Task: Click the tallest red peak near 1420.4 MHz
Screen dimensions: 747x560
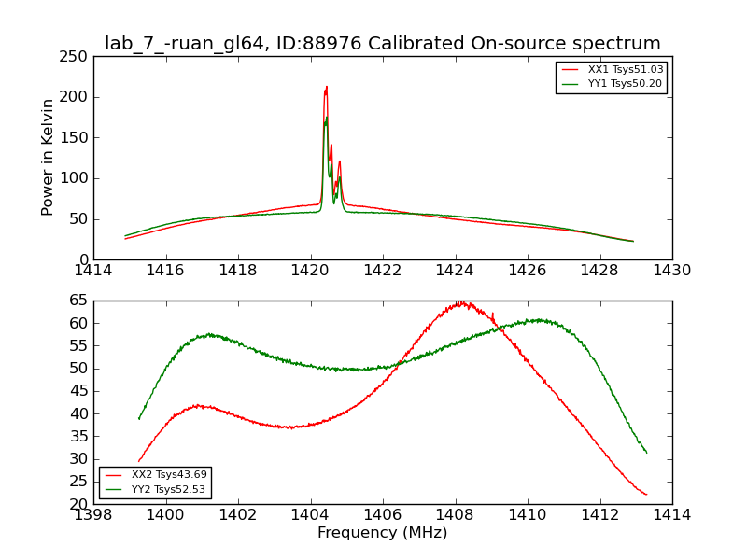Action: coord(326,89)
